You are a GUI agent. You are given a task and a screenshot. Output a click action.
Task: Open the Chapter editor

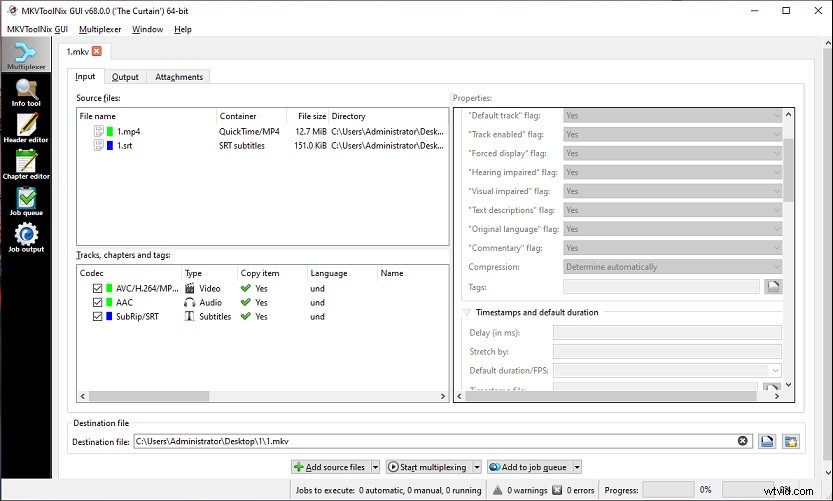pos(26,165)
